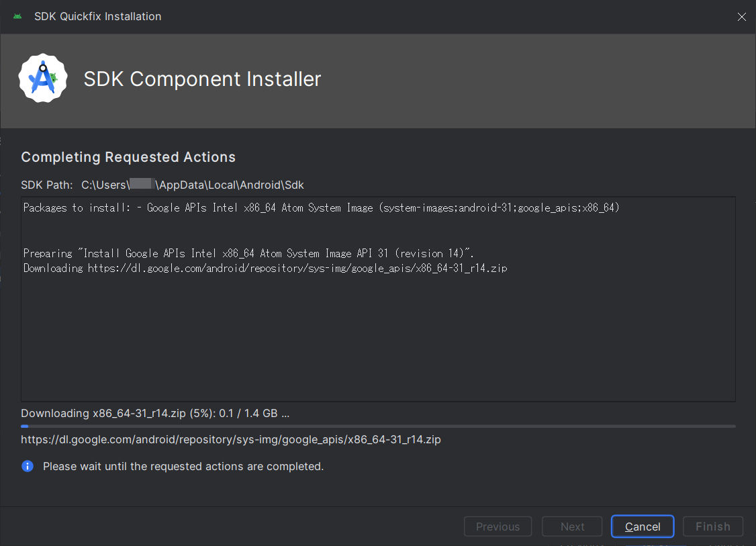
Task: Click the "SDK Component Installer" header title
Action: coord(202,79)
